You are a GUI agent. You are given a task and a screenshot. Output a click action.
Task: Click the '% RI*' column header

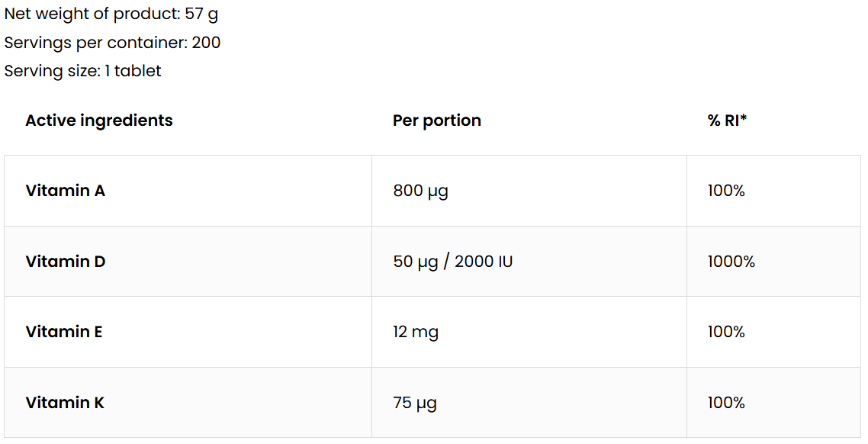pyautogui.click(x=727, y=121)
